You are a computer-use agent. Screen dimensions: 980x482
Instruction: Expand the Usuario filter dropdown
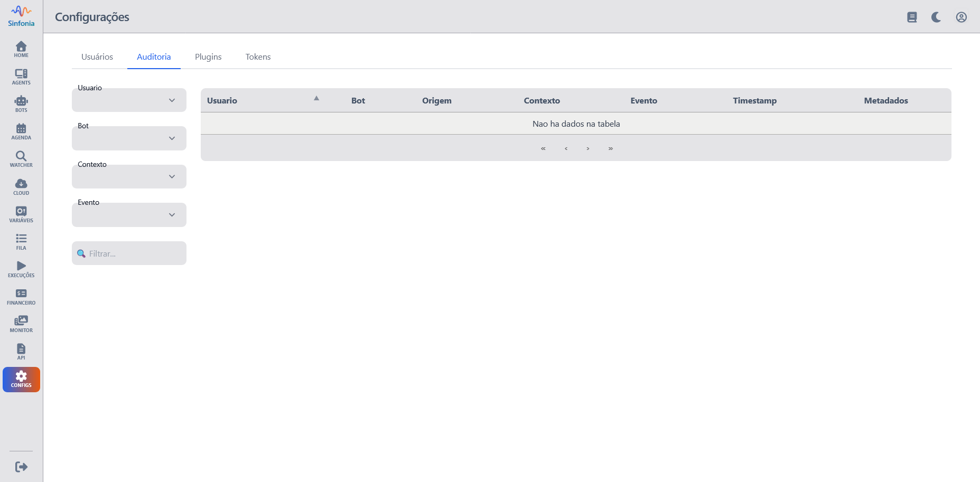[x=129, y=100]
